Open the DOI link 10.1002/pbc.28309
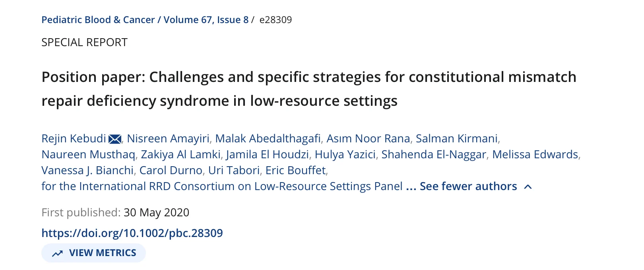 pyautogui.click(x=132, y=233)
